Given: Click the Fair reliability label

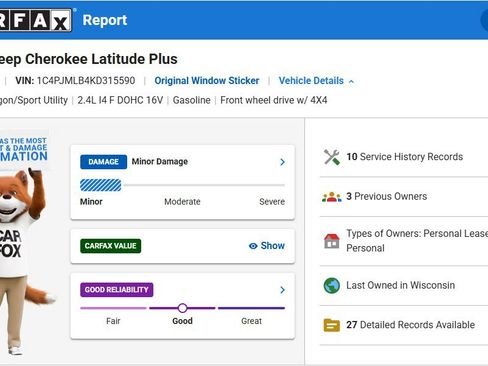Looking at the screenshot, I should [x=113, y=321].
